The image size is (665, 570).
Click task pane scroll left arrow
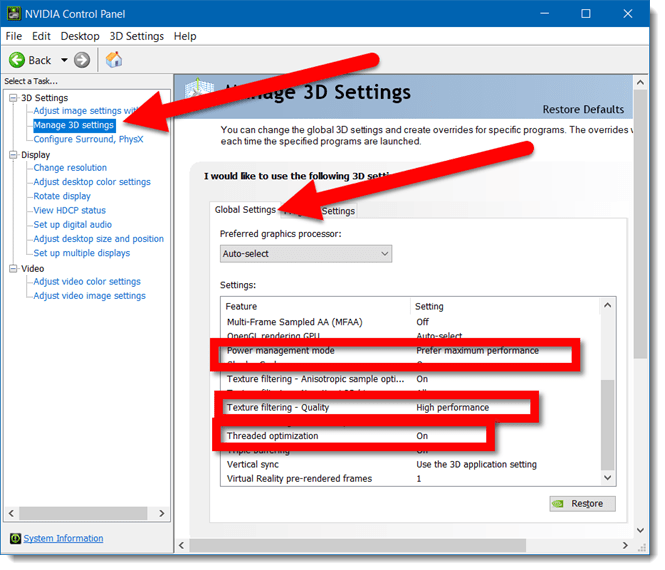(x=11, y=514)
